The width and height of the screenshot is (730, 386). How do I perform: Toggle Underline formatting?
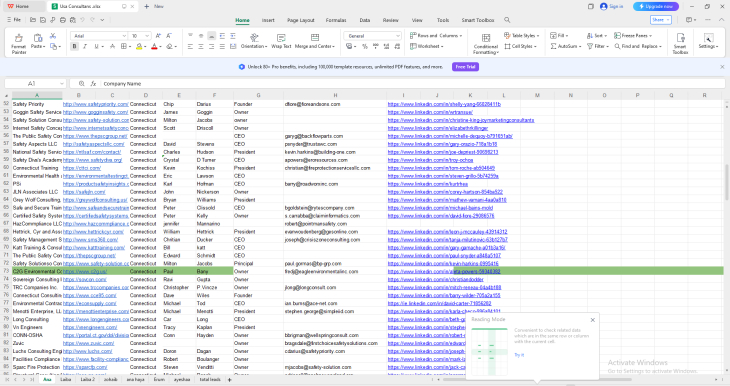(x=96, y=47)
